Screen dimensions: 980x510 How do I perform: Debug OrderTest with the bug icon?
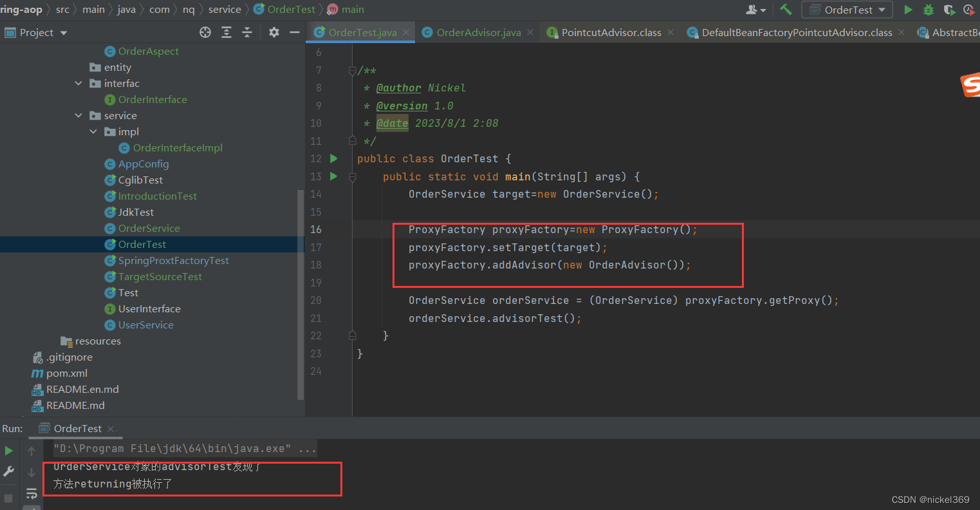tap(929, 10)
